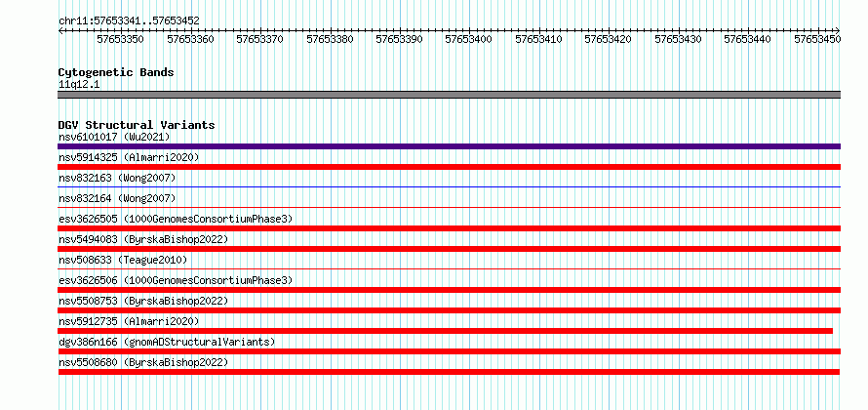Click the red bar under nsv5508753
Screen dimensions: 868x410
pos(450,310)
